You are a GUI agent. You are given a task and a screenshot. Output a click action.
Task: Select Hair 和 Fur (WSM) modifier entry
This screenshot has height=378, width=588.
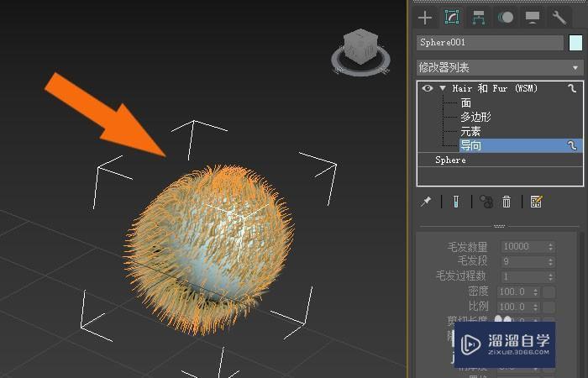tap(495, 88)
